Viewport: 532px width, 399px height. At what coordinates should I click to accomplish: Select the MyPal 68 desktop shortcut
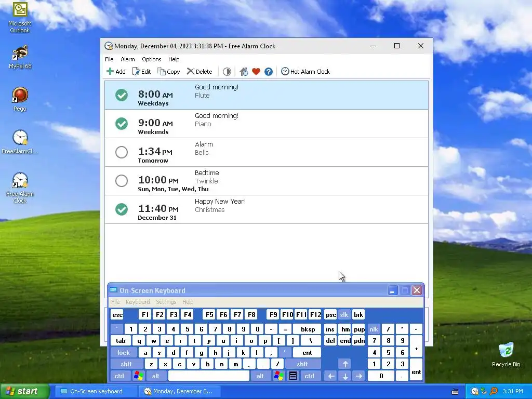point(20,57)
